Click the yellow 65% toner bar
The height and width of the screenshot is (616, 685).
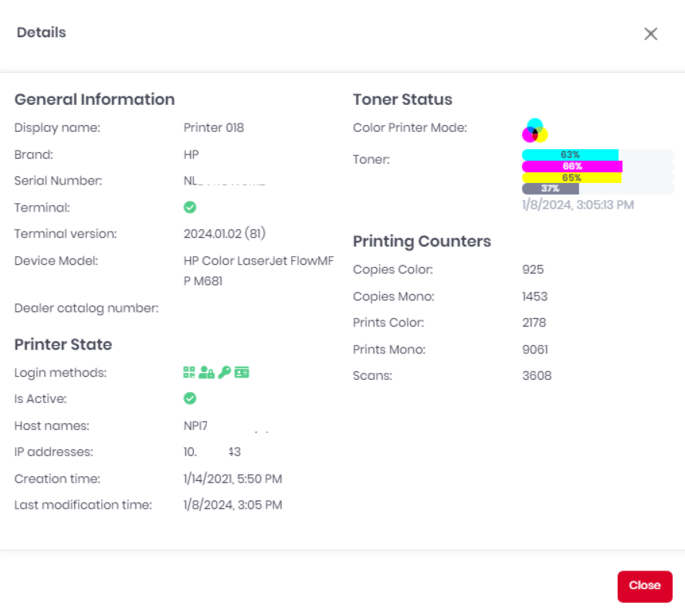(571, 178)
